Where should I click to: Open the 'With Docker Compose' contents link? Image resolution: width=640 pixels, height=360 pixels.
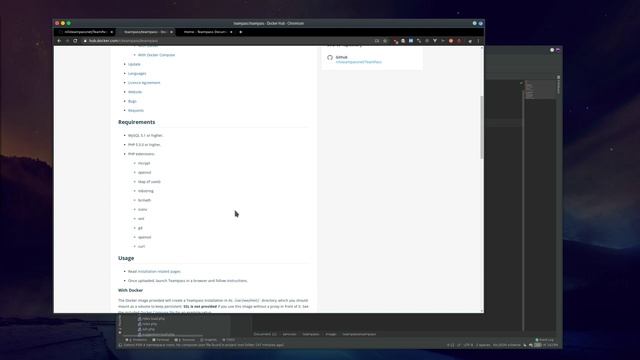156,55
